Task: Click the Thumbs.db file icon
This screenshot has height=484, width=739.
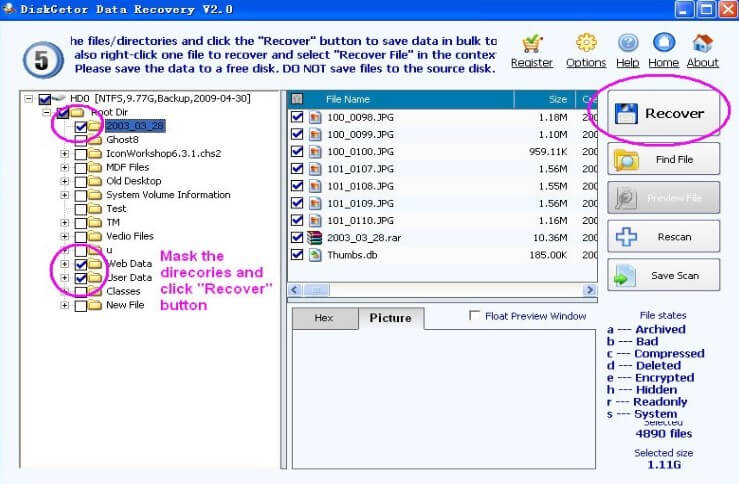Action: click(x=315, y=255)
